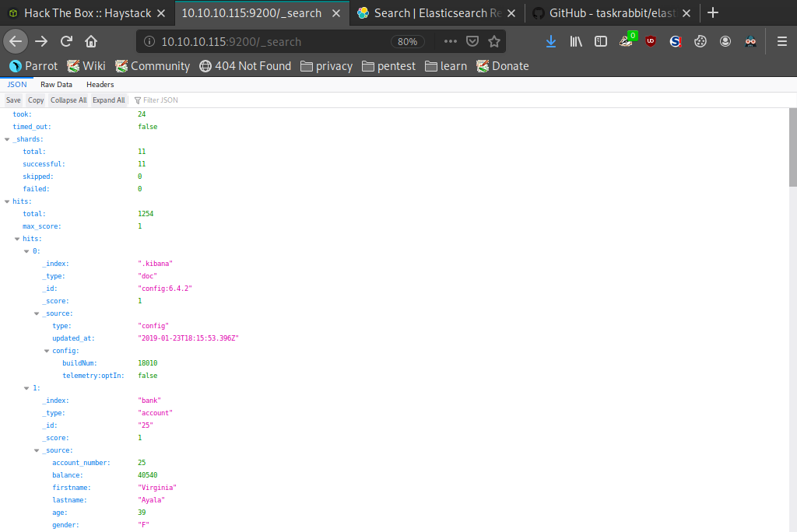Select the ".kibana" index value
This screenshot has width=797, height=532.
point(155,264)
